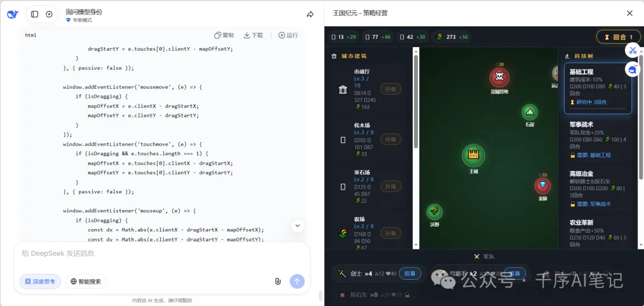Click the DeepSeek whale logo

click(13, 14)
